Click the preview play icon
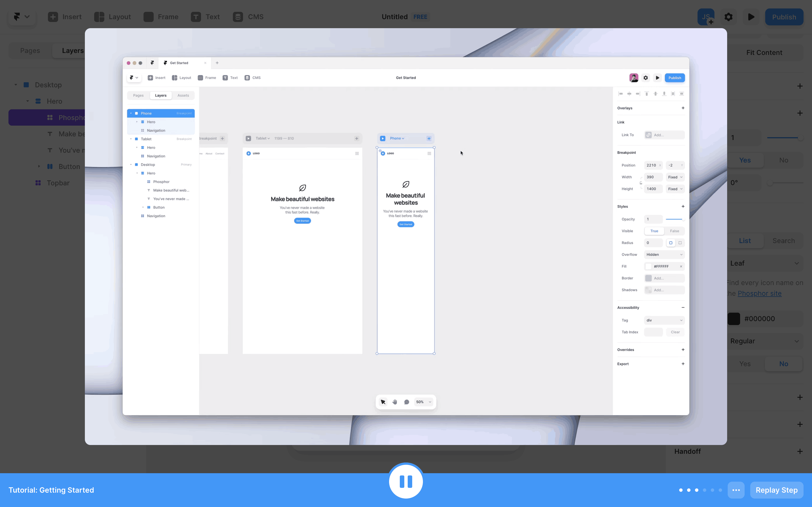This screenshot has width=812, height=507. tap(751, 17)
